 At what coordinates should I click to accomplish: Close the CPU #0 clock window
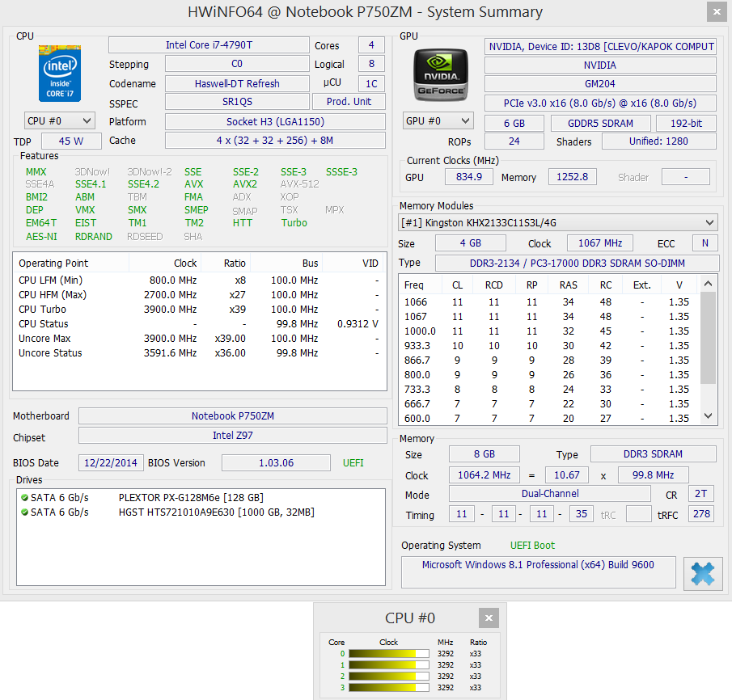click(489, 618)
